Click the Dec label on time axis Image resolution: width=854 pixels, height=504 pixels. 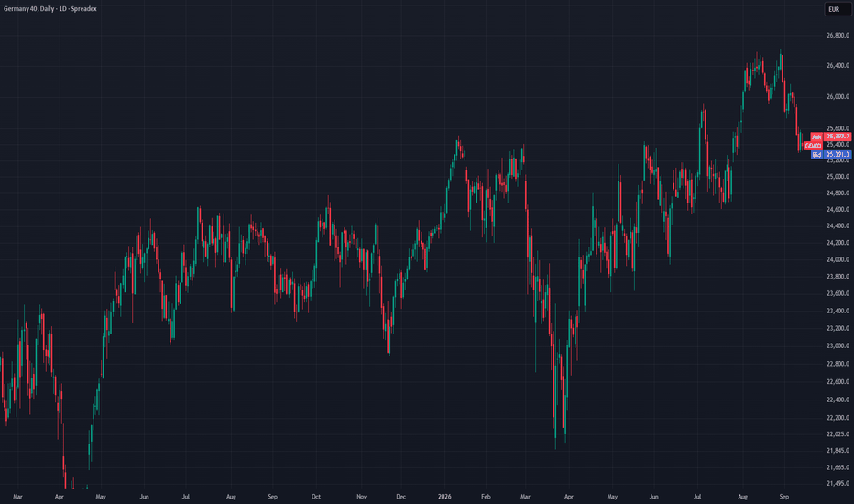pos(400,497)
